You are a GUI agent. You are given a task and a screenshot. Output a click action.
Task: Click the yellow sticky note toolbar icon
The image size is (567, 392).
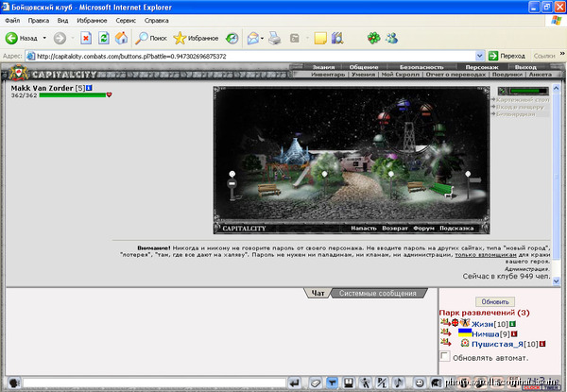click(x=320, y=38)
